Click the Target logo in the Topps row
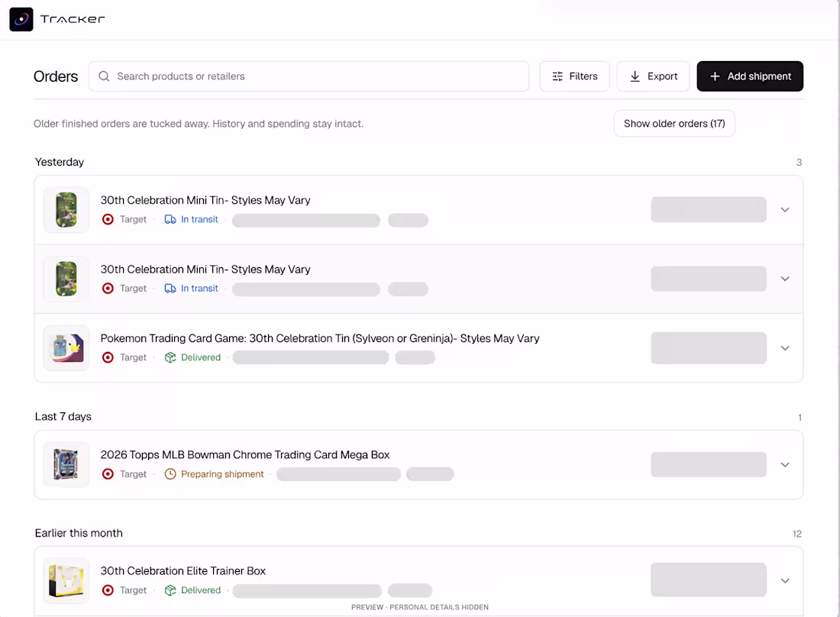Viewport: 840px width, 617px height. click(x=108, y=474)
